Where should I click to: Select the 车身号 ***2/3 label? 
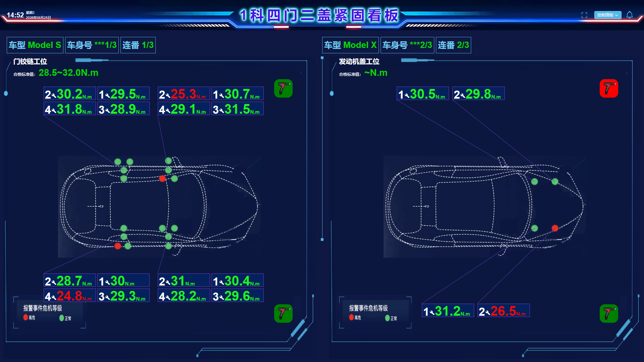[407, 45]
